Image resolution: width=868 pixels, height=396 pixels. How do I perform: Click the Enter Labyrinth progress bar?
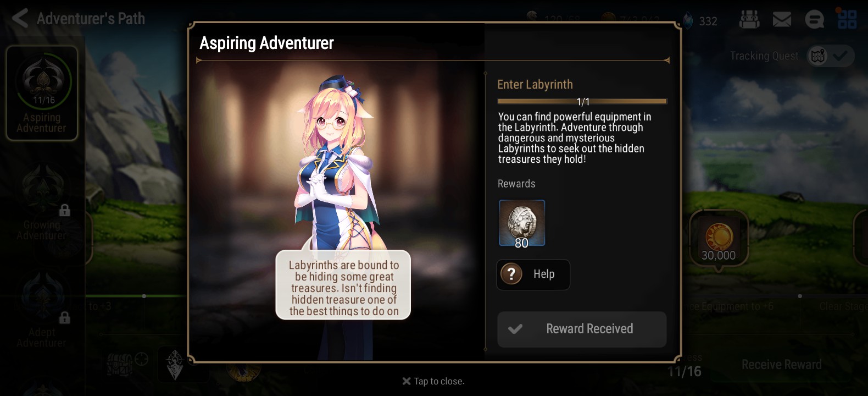(582, 101)
